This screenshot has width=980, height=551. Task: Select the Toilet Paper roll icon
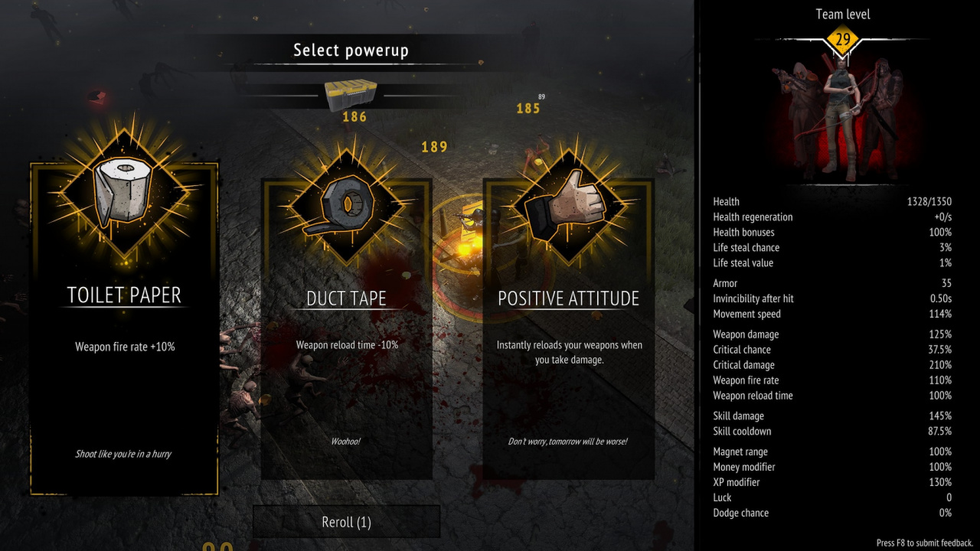[x=124, y=189]
